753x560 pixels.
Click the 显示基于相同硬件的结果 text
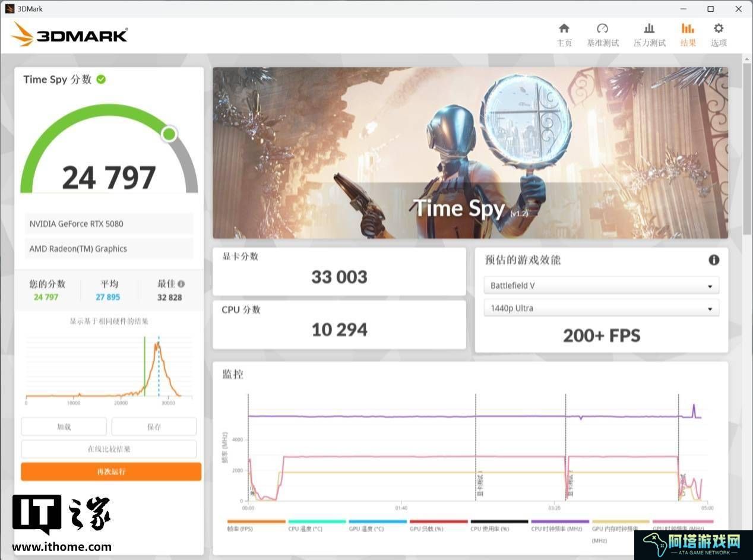(109, 321)
